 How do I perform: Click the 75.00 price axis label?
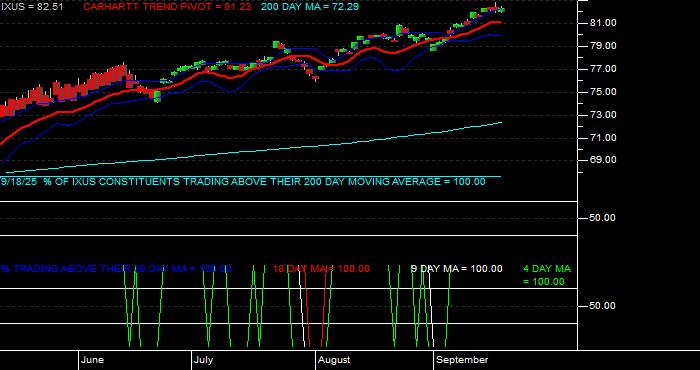coord(603,92)
